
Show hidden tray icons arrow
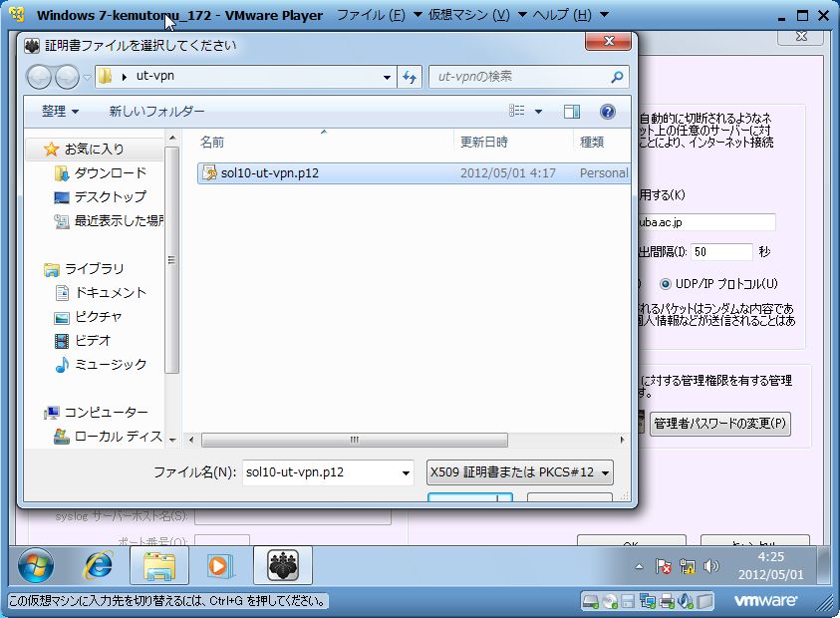coord(639,566)
